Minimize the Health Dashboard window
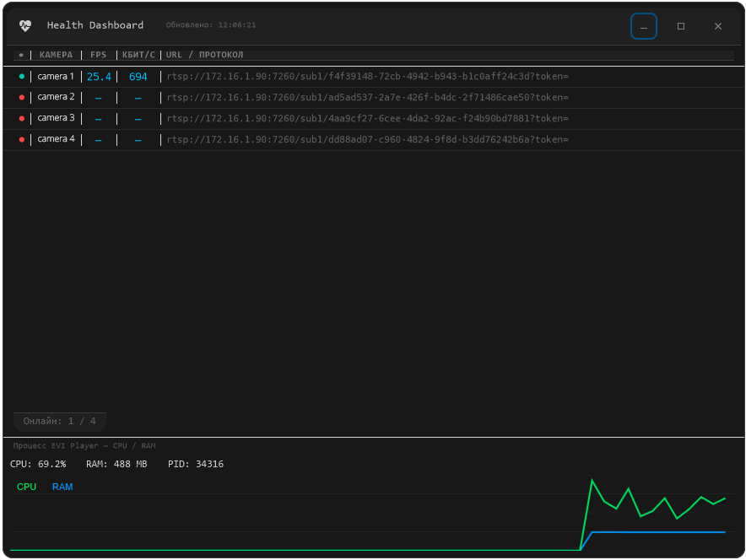 click(644, 26)
